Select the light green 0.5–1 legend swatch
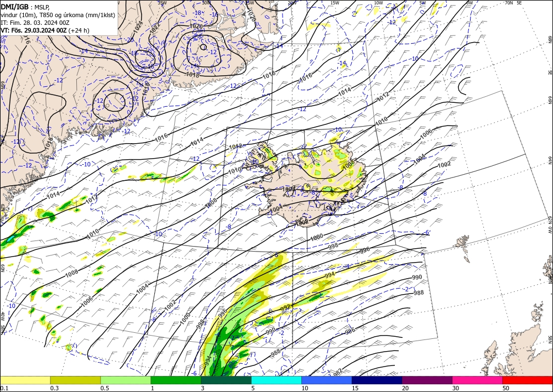 [x=126, y=380]
